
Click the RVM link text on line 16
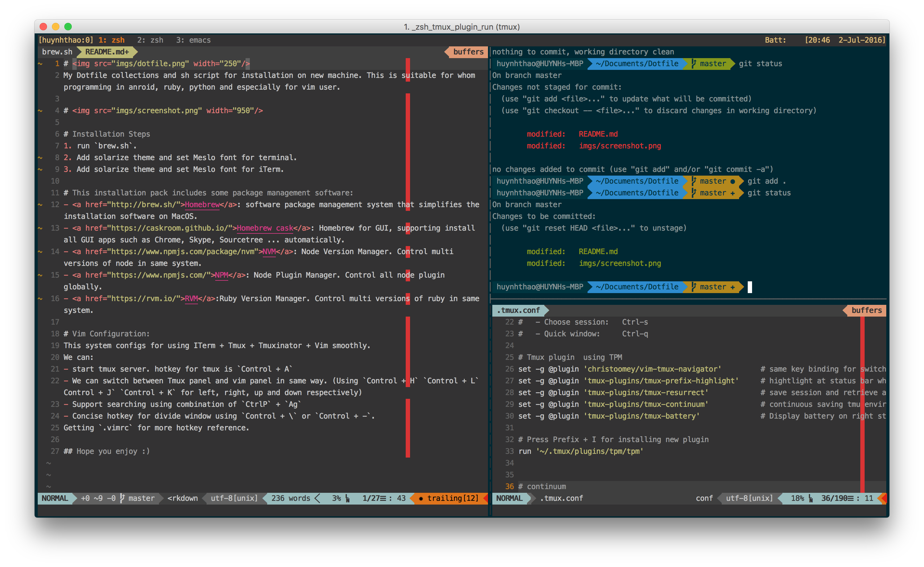(x=191, y=299)
